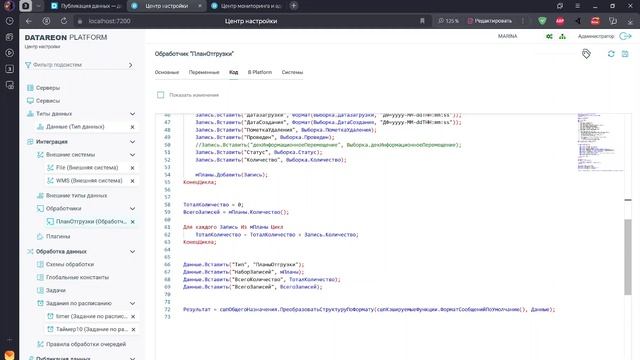Open the green hierarchy structure icon
Viewport: 640px width, 360px height.
(x=562, y=36)
